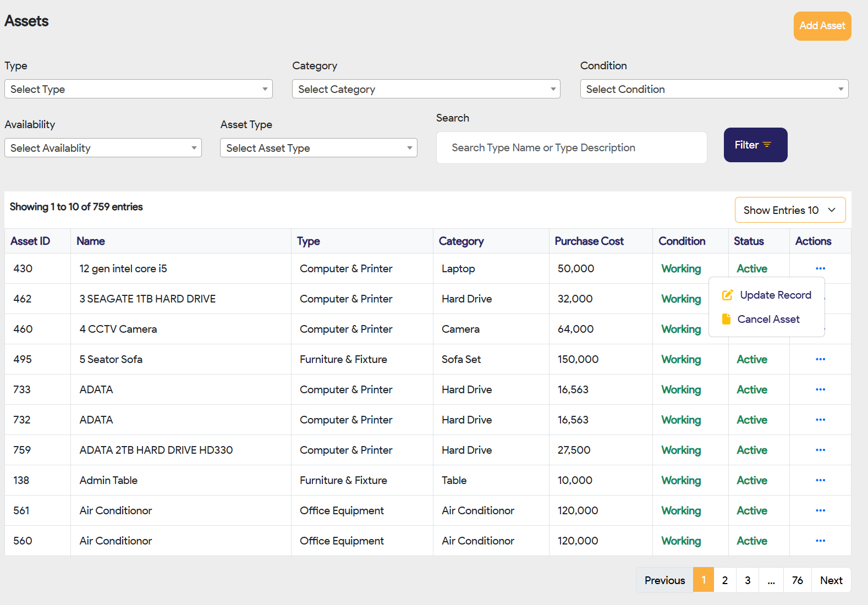Click Next in the pagination
This screenshot has height=605, width=868.
tap(831, 580)
